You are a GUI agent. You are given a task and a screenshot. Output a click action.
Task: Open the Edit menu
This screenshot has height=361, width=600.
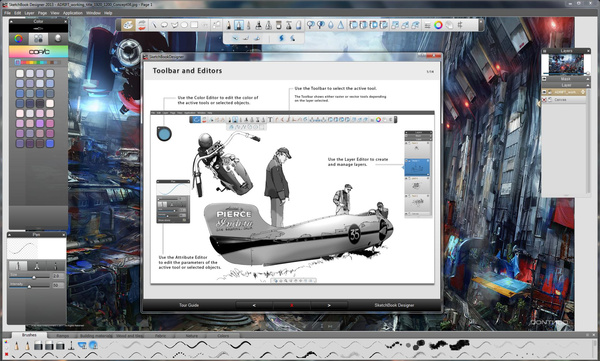(x=18, y=13)
